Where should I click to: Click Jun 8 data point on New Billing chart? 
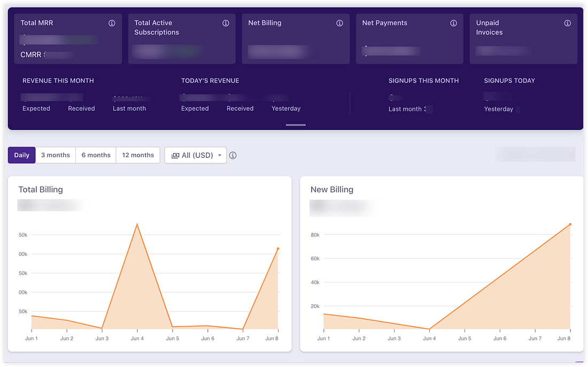(x=570, y=224)
